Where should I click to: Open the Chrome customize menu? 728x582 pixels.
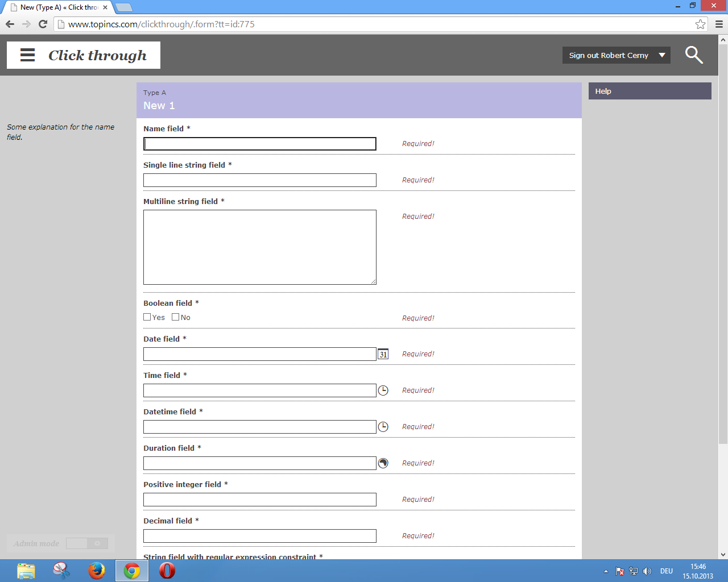tap(719, 24)
